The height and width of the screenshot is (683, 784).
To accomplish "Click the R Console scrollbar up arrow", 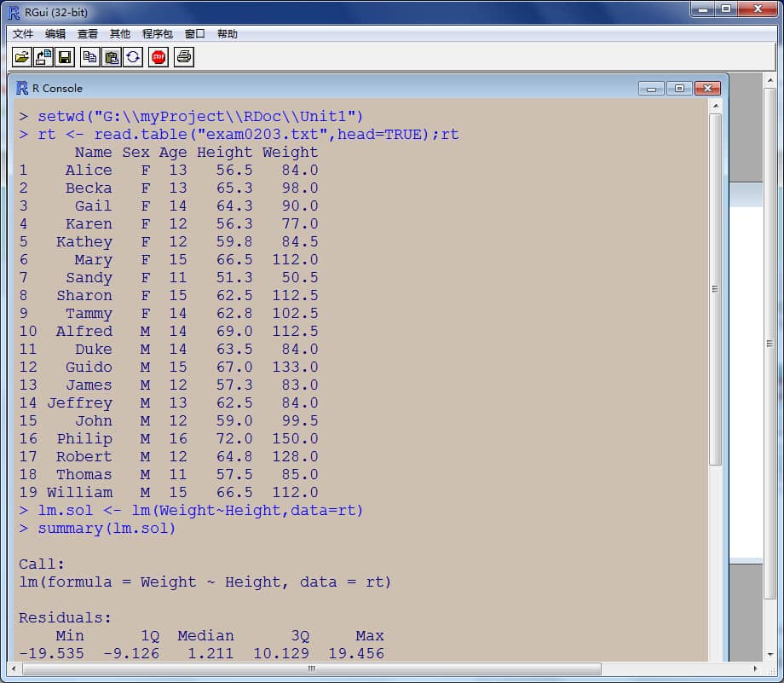I will [715, 106].
